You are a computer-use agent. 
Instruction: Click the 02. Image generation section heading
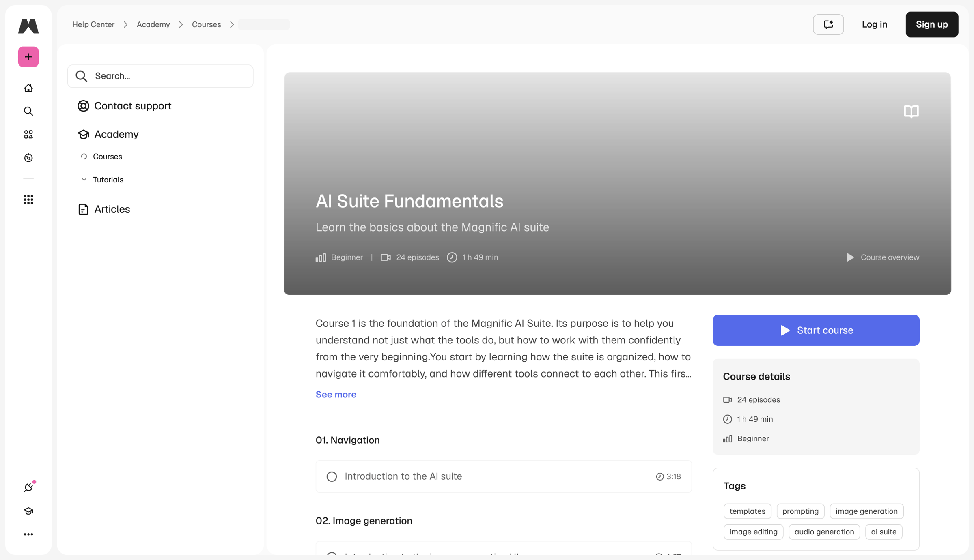pyautogui.click(x=364, y=521)
